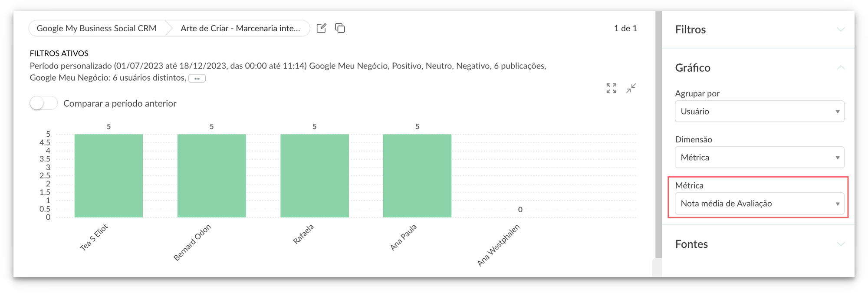Click the Ana Paula bar
Screen dimensions: 868x293
point(417,176)
